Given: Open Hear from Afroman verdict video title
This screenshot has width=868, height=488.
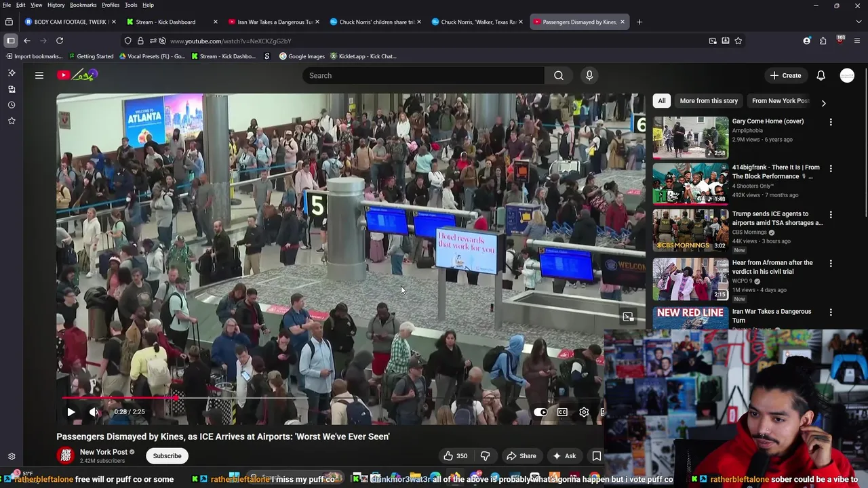Looking at the screenshot, I should 772,267.
